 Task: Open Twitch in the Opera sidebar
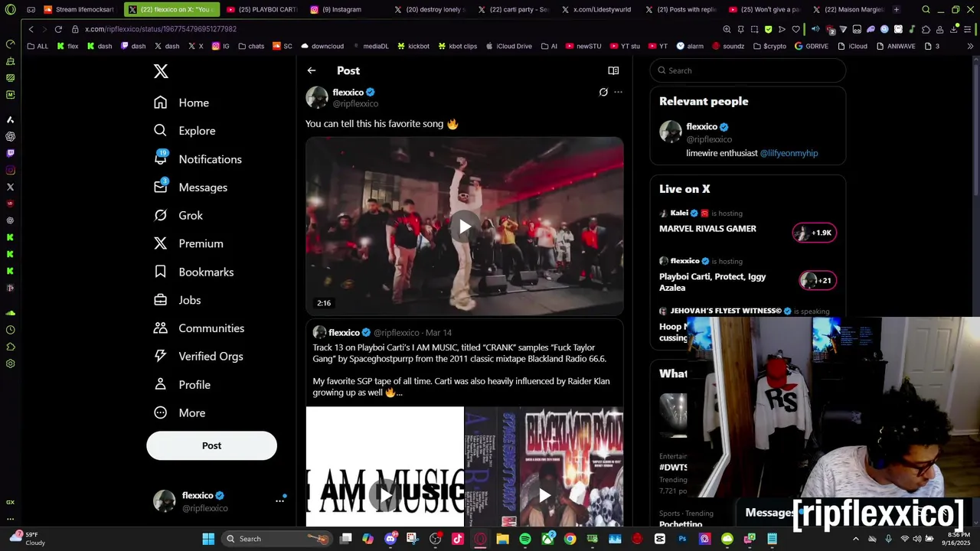(10, 153)
